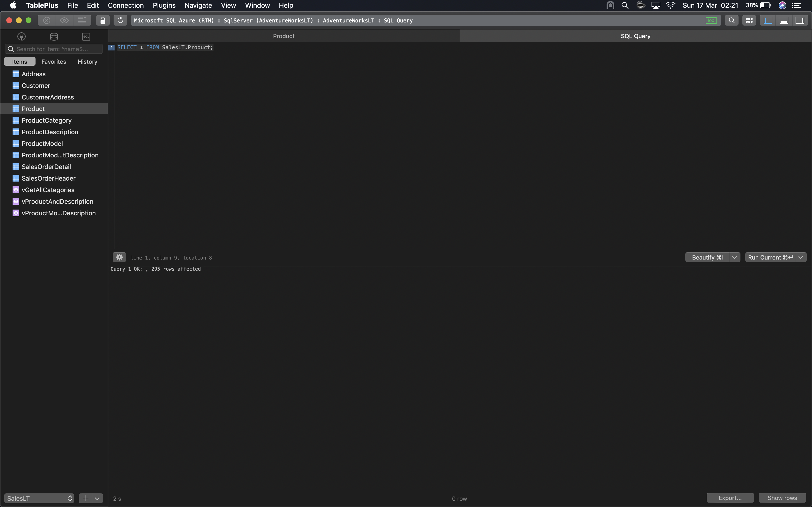The width and height of the screenshot is (812, 507).
Task: Click the refresh workspace icon
Action: click(120, 20)
